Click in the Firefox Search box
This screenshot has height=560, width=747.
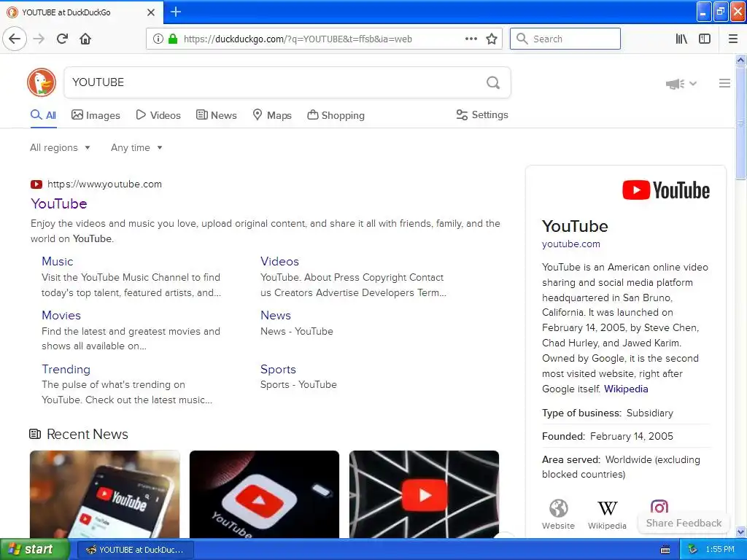[565, 39]
